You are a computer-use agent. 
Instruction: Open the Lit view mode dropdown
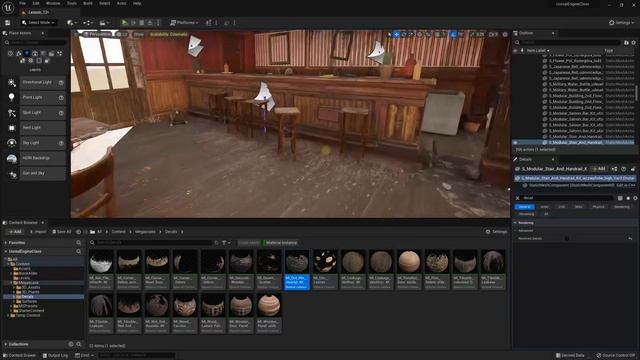point(122,35)
